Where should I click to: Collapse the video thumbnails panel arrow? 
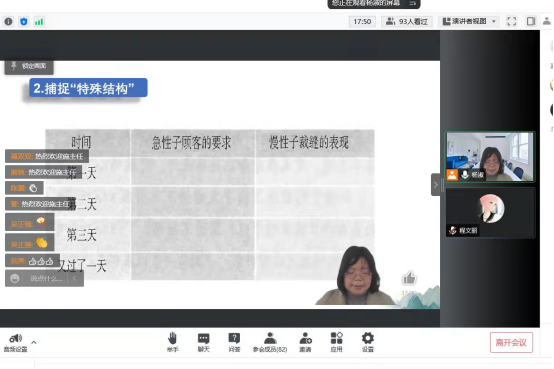coord(435,184)
